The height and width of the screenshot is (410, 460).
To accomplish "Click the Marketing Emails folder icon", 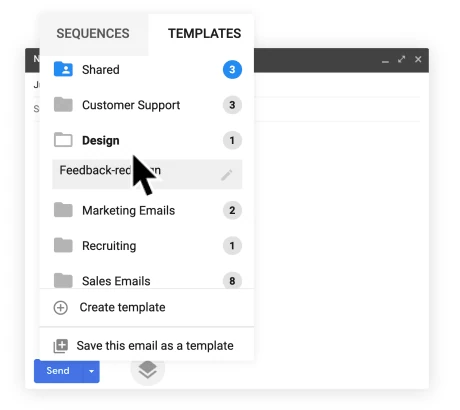I will 63,210.
